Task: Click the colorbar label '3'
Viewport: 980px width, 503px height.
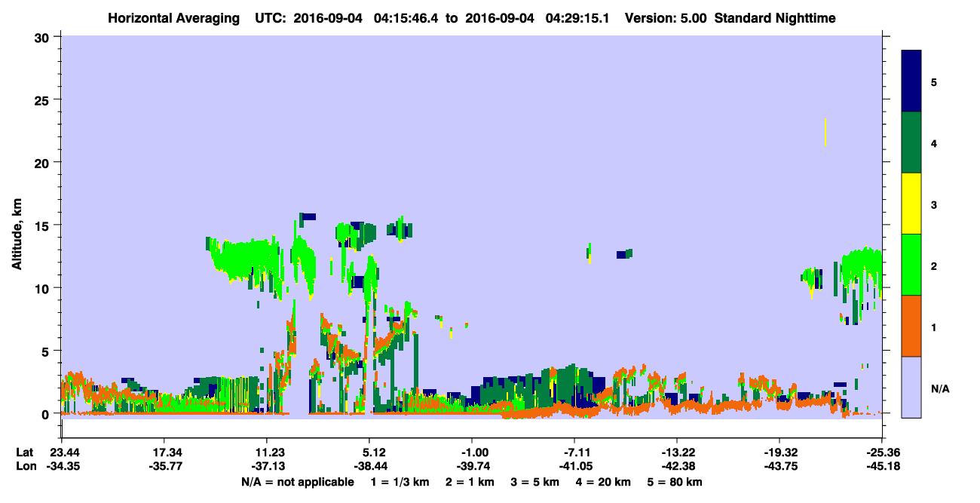Action: (934, 204)
